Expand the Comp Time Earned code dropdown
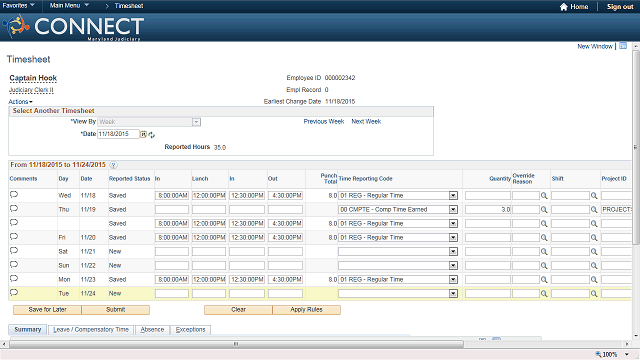This screenshot has width=640, height=360. tap(453, 210)
